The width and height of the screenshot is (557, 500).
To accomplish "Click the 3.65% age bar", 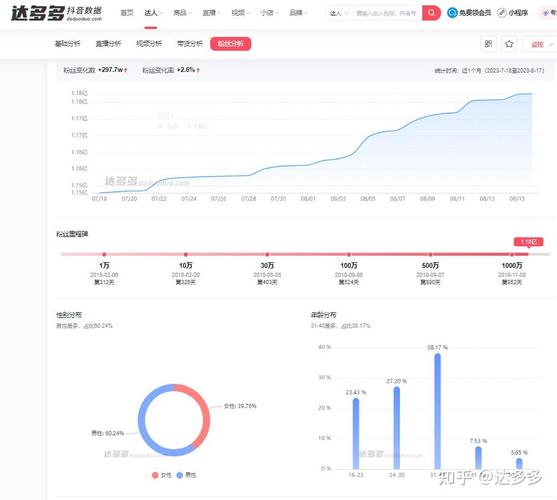I will (519, 464).
